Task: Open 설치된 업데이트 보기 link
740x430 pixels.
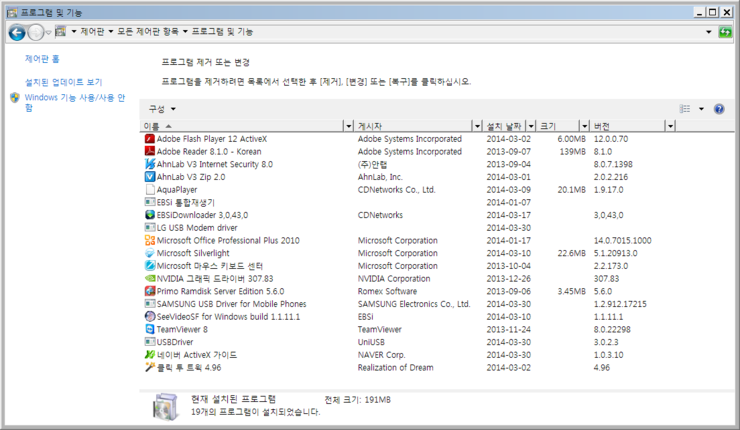Action: click(x=63, y=82)
